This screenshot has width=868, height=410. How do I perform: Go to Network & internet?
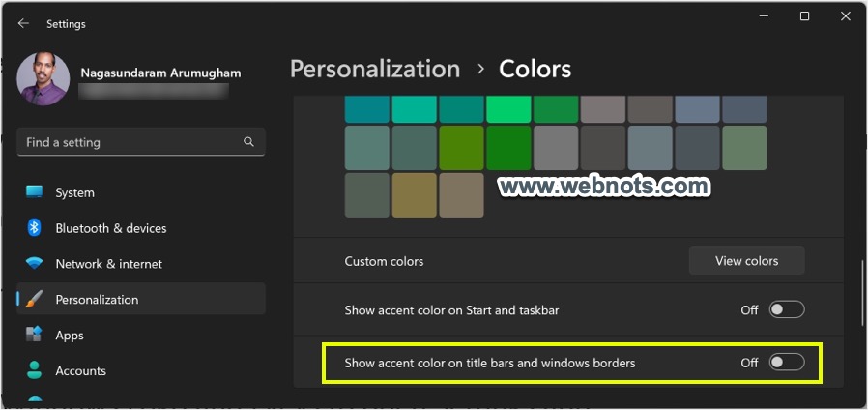[x=141, y=264]
